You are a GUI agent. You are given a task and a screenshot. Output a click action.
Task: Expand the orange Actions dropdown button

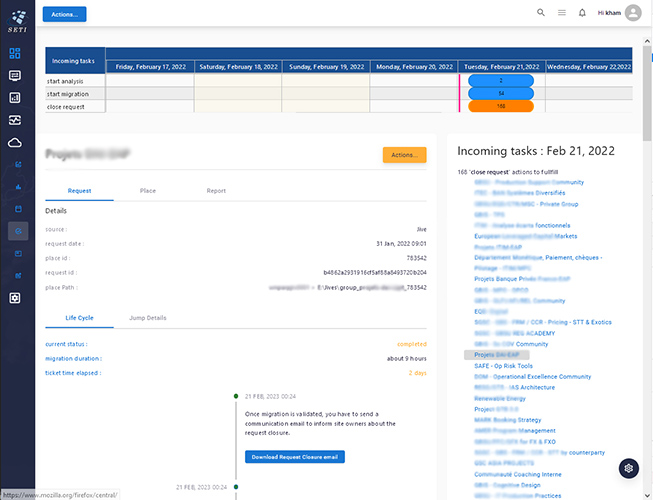(x=404, y=155)
